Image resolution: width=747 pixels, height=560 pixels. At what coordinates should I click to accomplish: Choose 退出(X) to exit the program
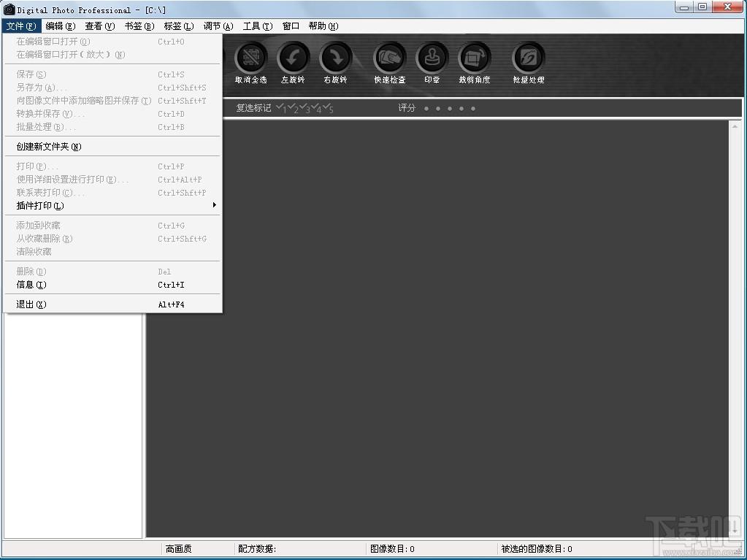coord(112,304)
